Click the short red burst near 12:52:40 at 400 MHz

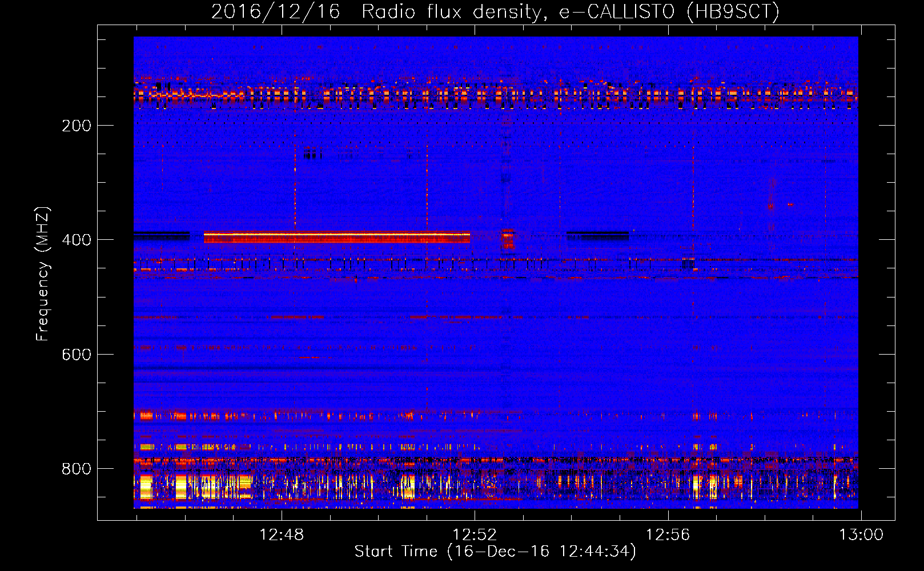[507, 238]
